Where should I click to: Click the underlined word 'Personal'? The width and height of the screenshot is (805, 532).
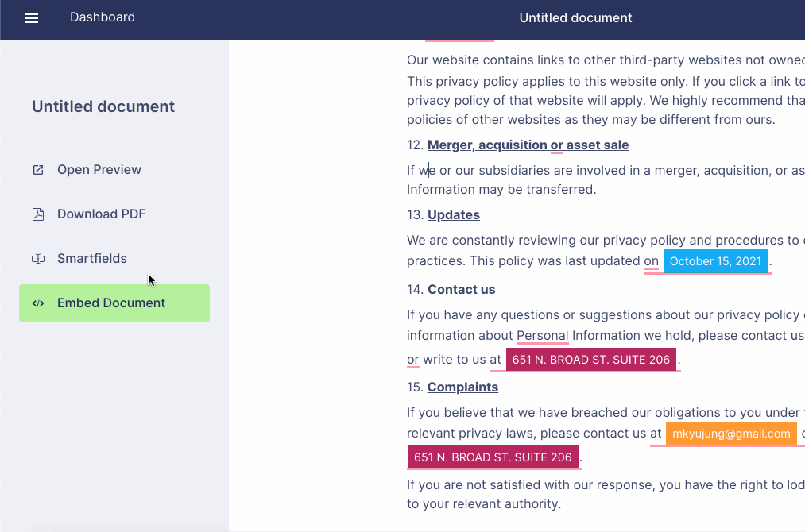542,336
